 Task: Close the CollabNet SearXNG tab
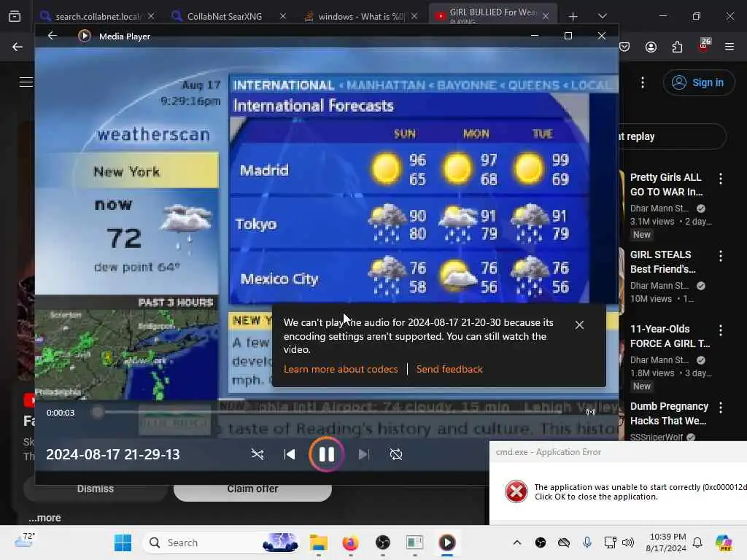283,16
